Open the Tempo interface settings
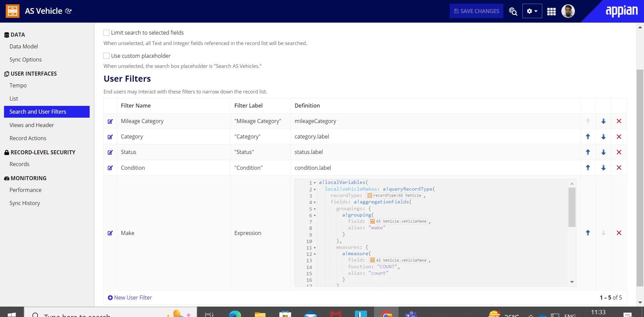This screenshot has height=317, width=644. tap(18, 85)
